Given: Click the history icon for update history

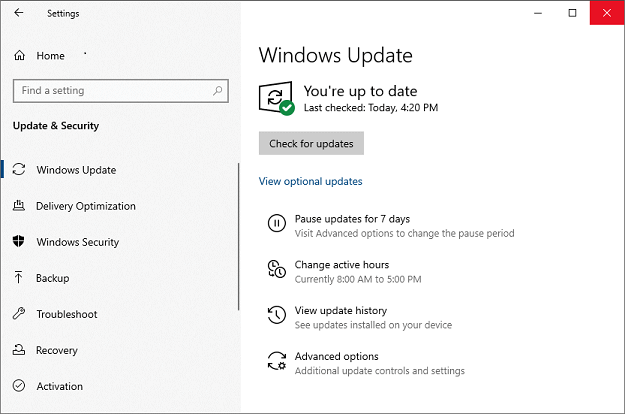Looking at the screenshot, I should click(x=276, y=316).
